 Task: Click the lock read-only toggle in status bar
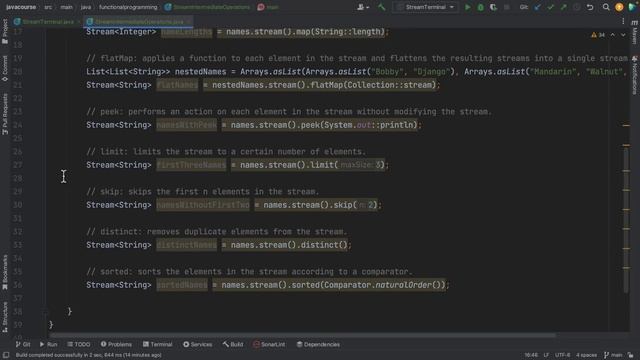coord(631,355)
